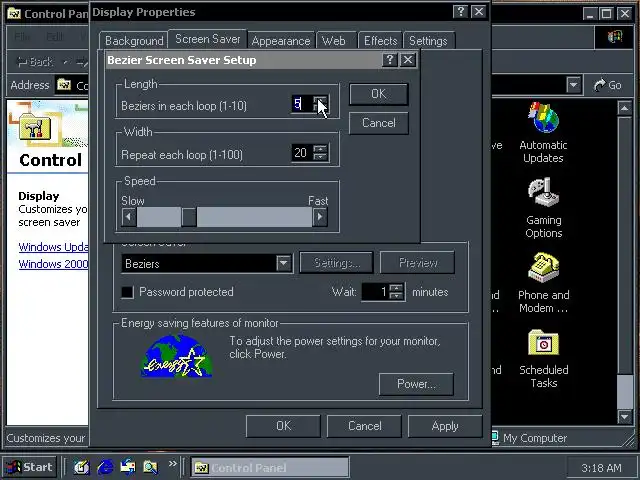Click the Speed slider left arrow toward Slow
Screen dimensions: 640x480
pyautogui.click(x=129, y=217)
